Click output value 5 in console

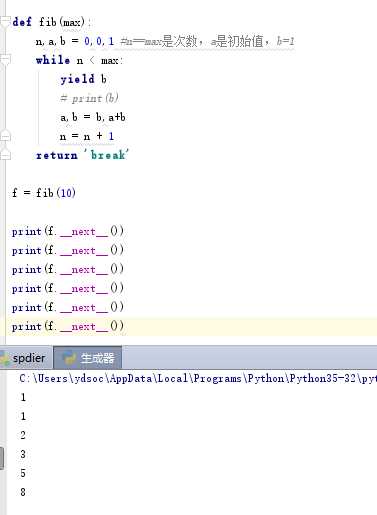23,473
